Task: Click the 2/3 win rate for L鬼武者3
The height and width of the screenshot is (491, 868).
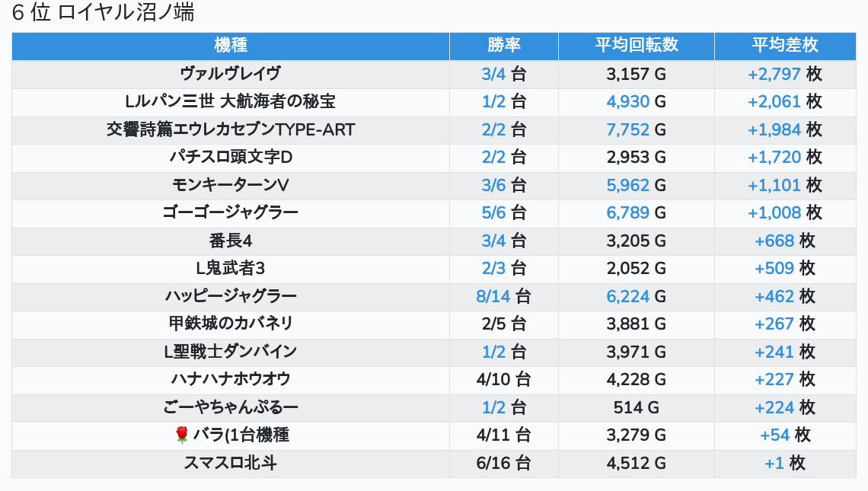Action: [x=493, y=268]
